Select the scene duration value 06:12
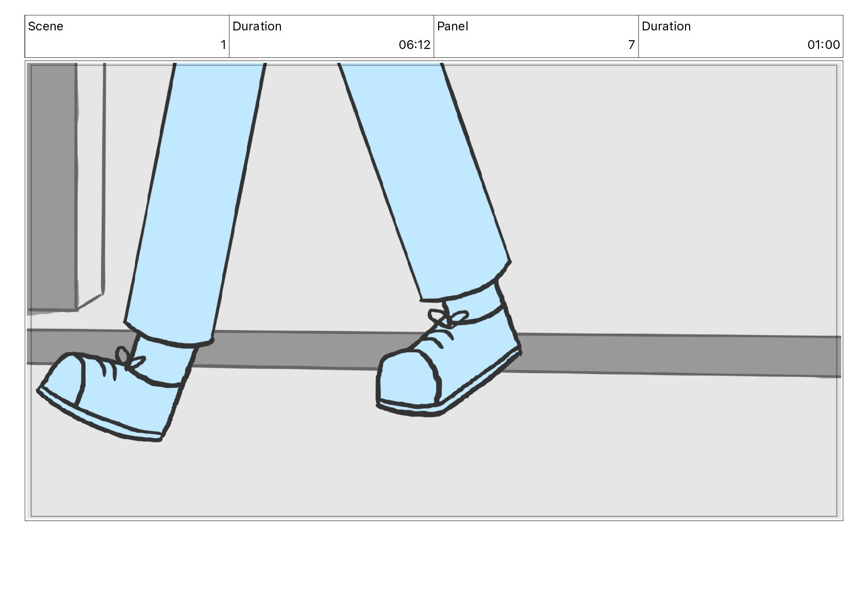 pyautogui.click(x=414, y=45)
